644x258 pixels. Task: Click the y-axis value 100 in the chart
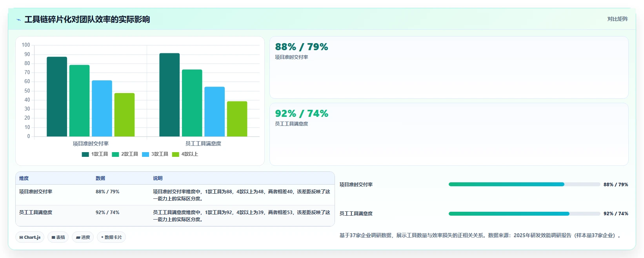(26, 45)
